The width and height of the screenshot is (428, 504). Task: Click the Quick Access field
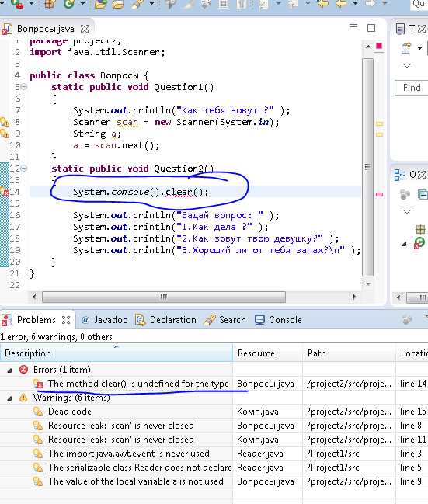pyautogui.click(x=419, y=4)
